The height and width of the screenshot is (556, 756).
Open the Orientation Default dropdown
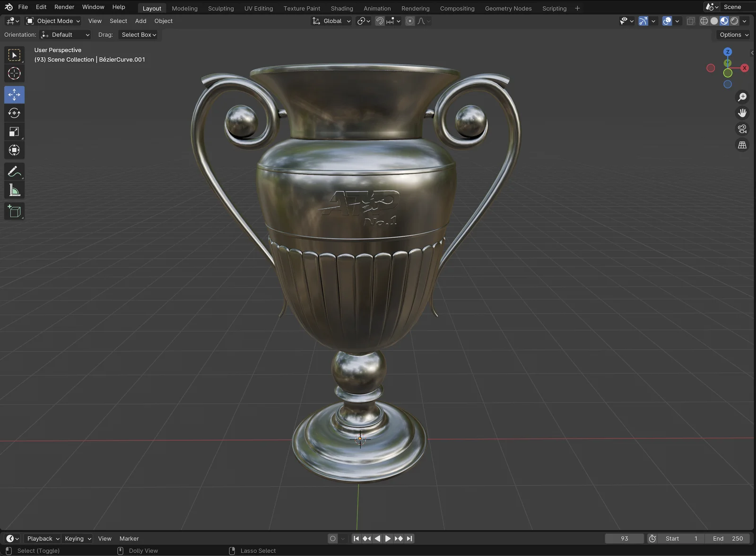coord(65,35)
